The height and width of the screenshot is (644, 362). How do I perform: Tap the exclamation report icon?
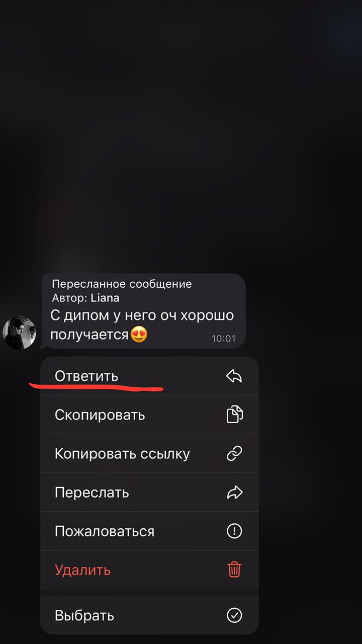click(234, 531)
